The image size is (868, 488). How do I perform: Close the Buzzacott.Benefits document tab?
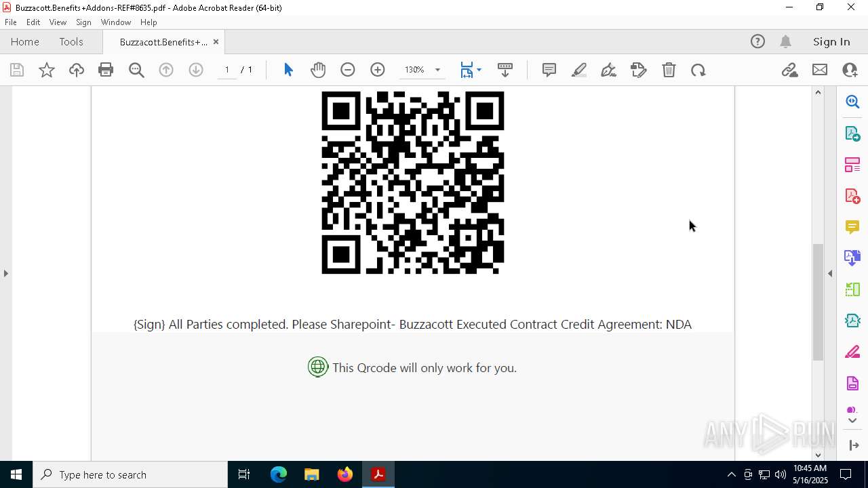216,42
